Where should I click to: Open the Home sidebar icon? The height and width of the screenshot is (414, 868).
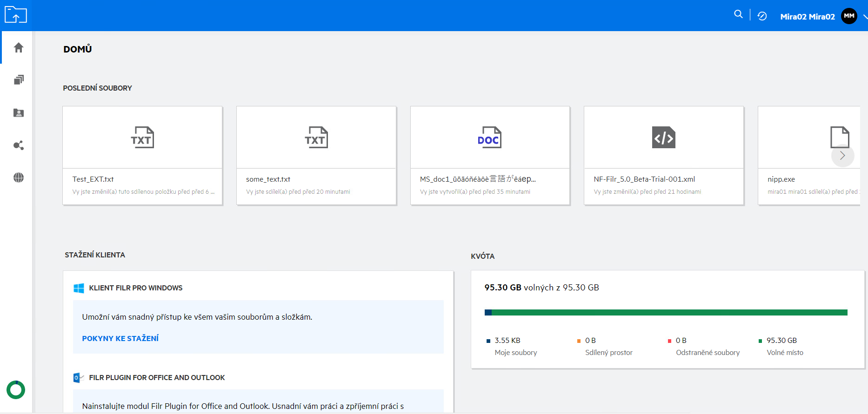pyautogui.click(x=19, y=47)
